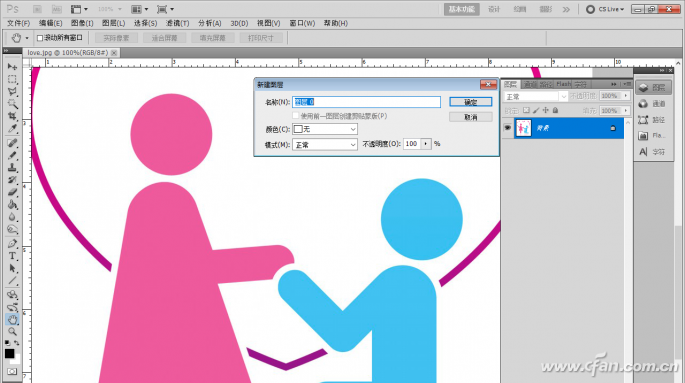
Task: Open CS Live button
Action: point(605,9)
